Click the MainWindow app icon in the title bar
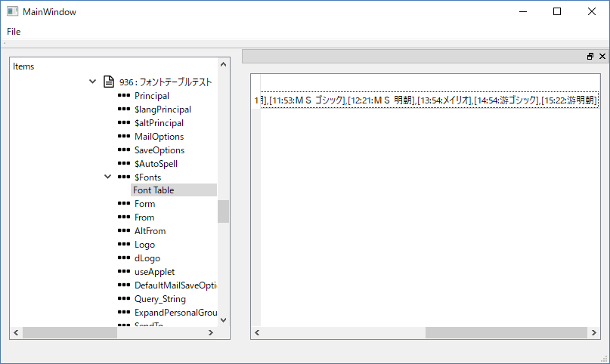Image resolution: width=610 pixels, height=364 pixels. point(12,11)
